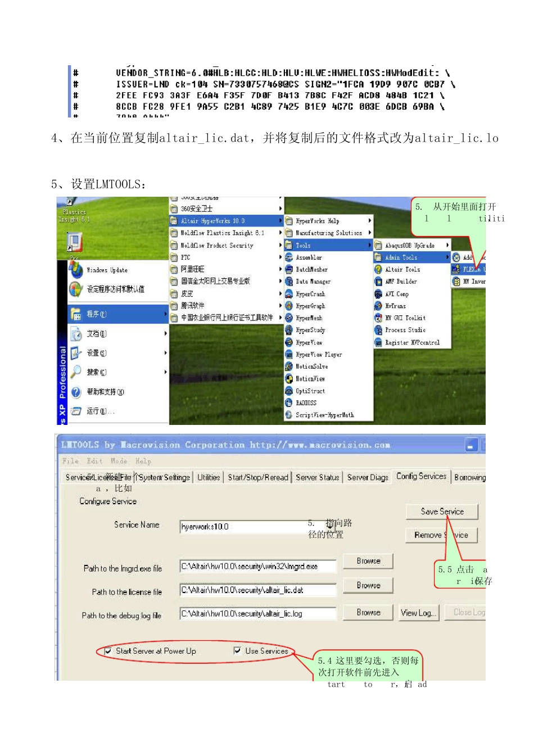534x756 pixels.
Task: Click the altair_lic.log debug path field
Action: 258,613
